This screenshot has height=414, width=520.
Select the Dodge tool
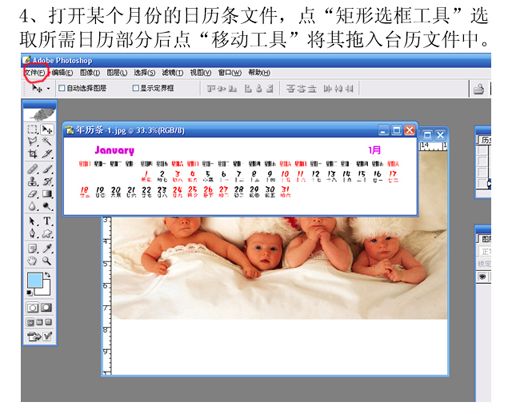tap(47, 206)
